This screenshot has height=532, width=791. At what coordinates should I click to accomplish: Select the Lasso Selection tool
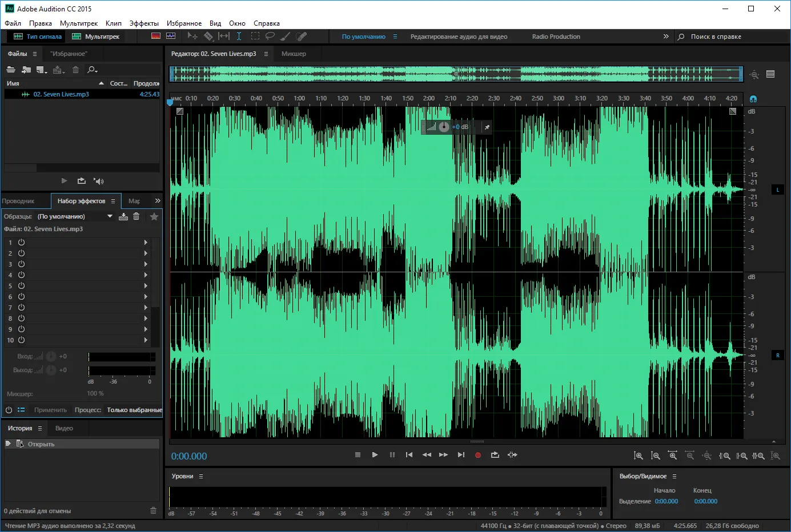point(270,36)
